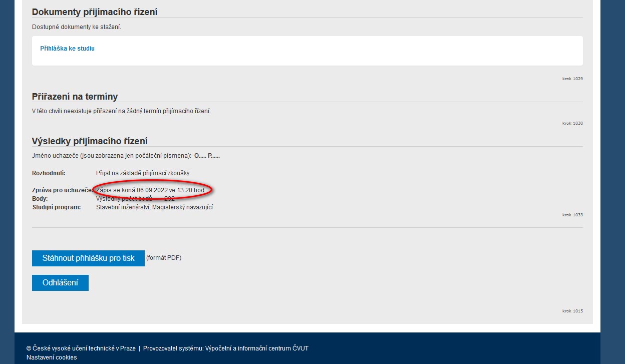Click the decision text Přijat na základě přijímací zkoušky

143,173
